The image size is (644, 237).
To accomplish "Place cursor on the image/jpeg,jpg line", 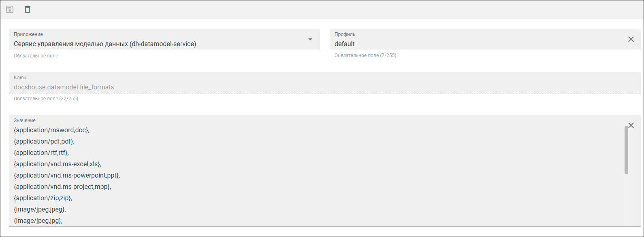I will (38, 220).
